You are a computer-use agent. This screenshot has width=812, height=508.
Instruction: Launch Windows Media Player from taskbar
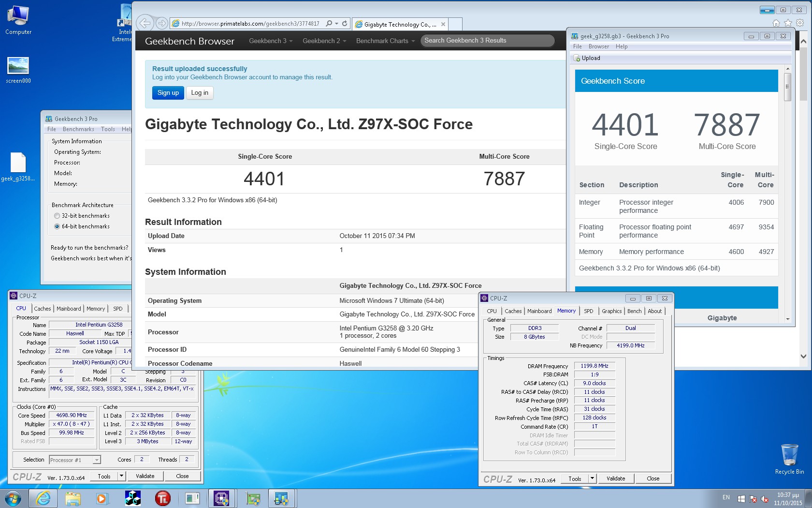(101, 498)
